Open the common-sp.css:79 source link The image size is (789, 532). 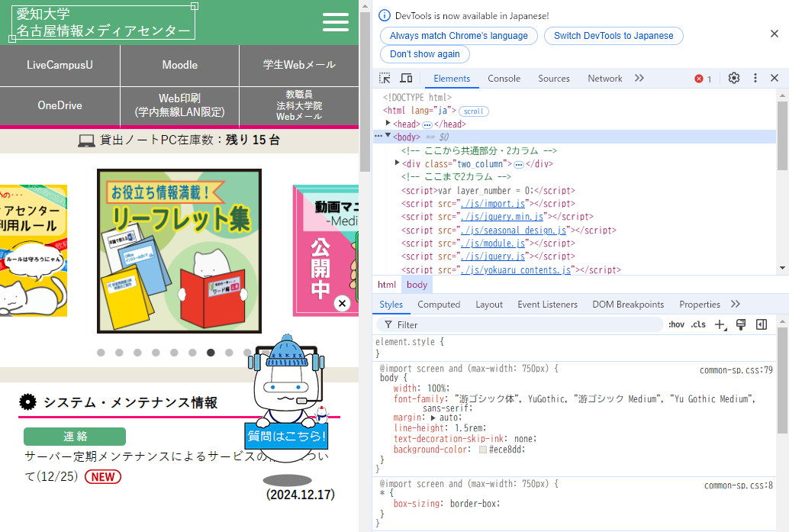click(x=736, y=370)
